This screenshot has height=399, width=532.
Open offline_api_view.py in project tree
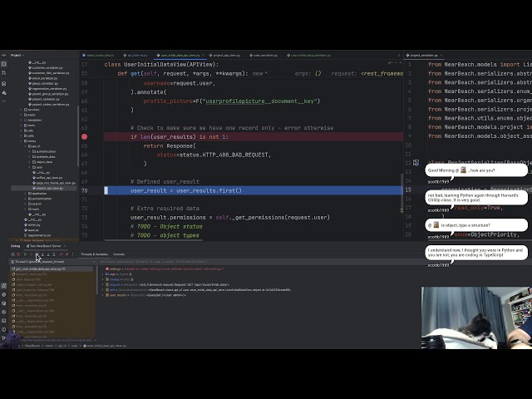[47, 177]
